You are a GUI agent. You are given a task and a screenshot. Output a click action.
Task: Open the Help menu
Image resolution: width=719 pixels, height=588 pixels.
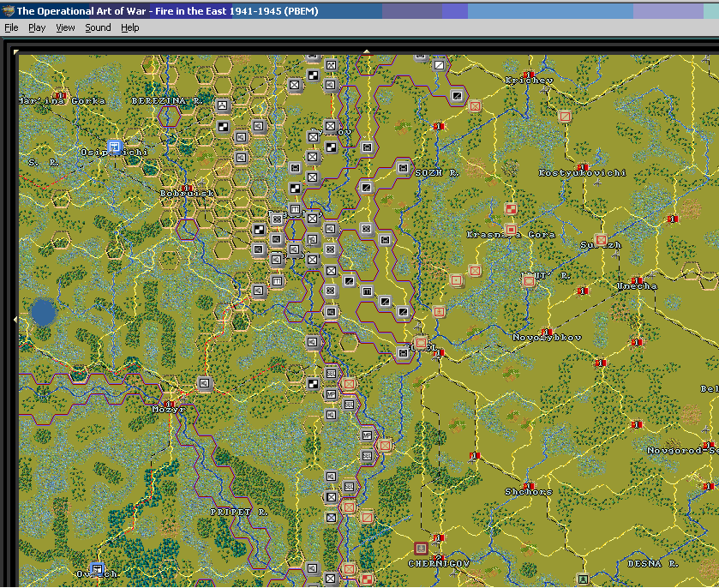coord(129,27)
